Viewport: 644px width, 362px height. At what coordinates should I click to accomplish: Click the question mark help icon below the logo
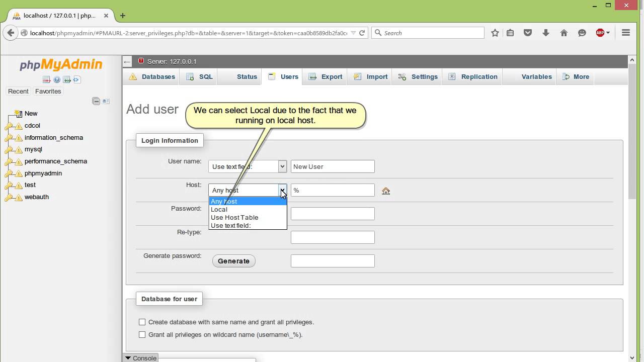(x=57, y=79)
